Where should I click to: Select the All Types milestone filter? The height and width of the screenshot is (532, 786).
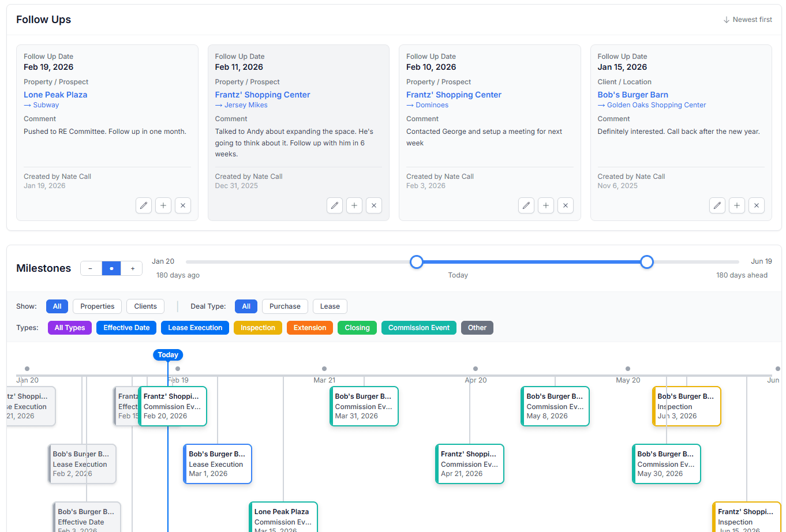(69, 327)
